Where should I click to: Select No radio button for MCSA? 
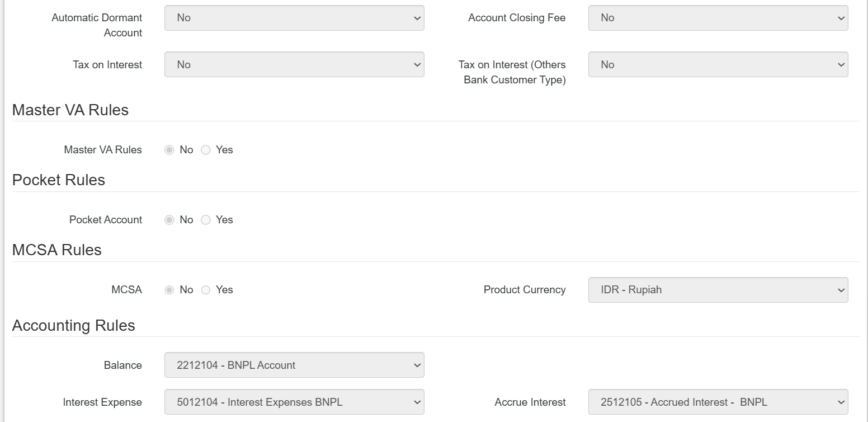(169, 290)
